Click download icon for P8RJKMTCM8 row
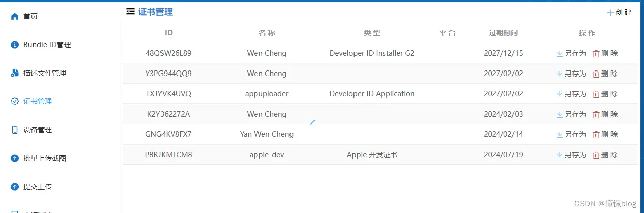Image resolution: width=644 pixels, height=213 pixels. [560, 155]
